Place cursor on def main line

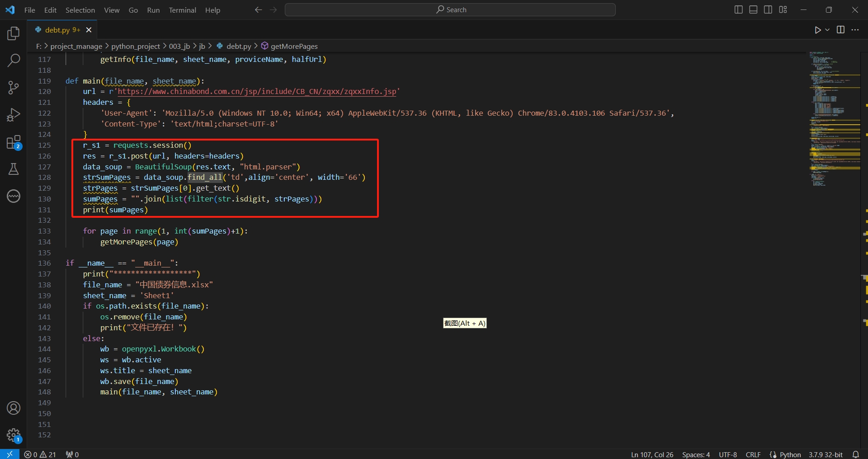[x=135, y=81]
